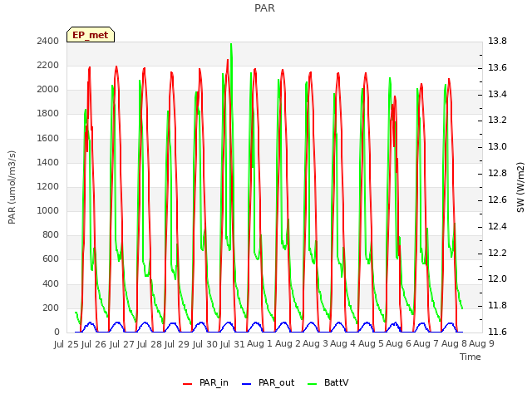Click the 12.0 right-axis tick label
The width and height of the screenshot is (532, 399).
pos(497,279)
